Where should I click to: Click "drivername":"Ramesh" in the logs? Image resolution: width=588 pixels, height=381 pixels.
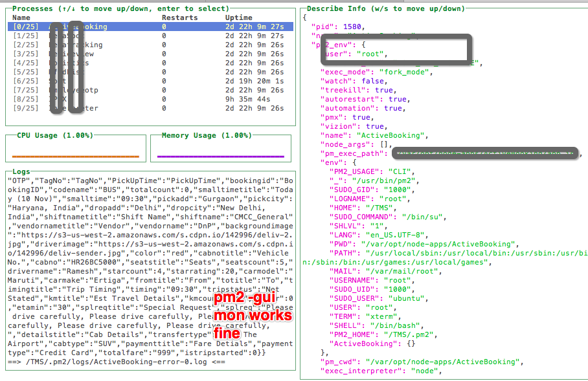click(55, 271)
